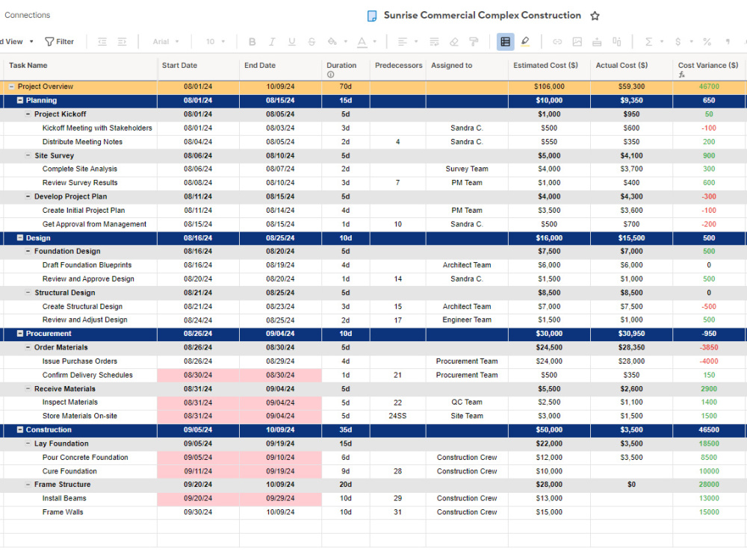Toggle underline formatting
Image resolution: width=747 pixels, height=560 pixels.
point(291,41)
